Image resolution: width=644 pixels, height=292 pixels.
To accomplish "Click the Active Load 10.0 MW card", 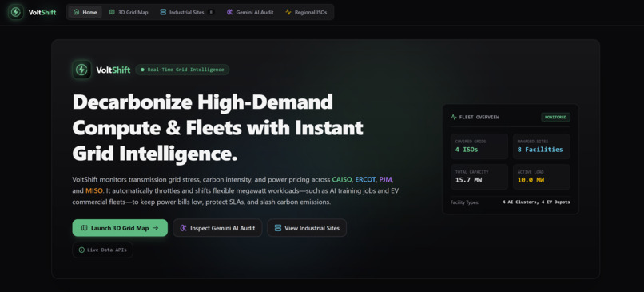I will pos(542,177).
